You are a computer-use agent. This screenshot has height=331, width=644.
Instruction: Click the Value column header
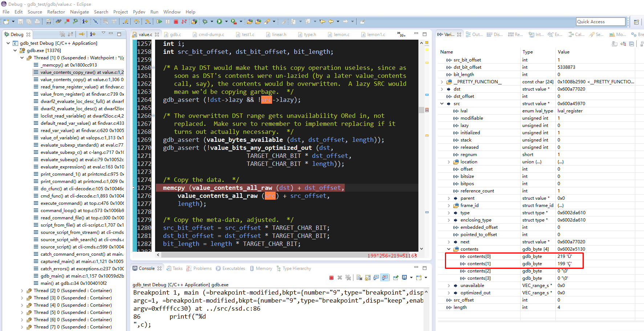[x=564, y=52]
